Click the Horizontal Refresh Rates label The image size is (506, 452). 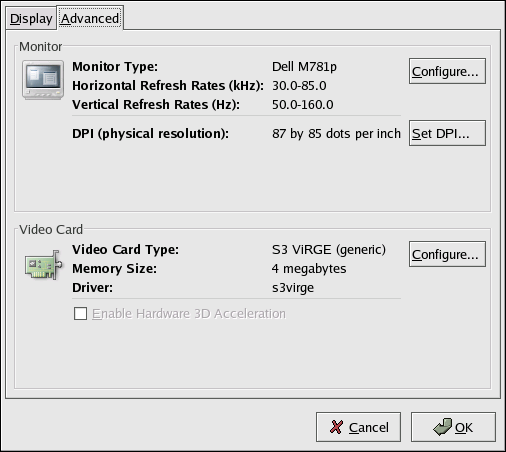click(168, 86)
